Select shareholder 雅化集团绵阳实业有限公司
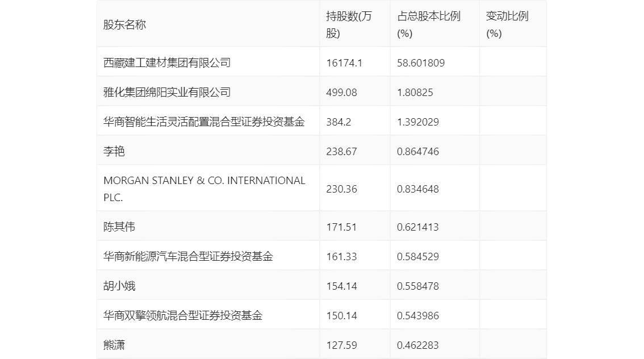Viewport: 644px width, 359px height. click(167, 93)
